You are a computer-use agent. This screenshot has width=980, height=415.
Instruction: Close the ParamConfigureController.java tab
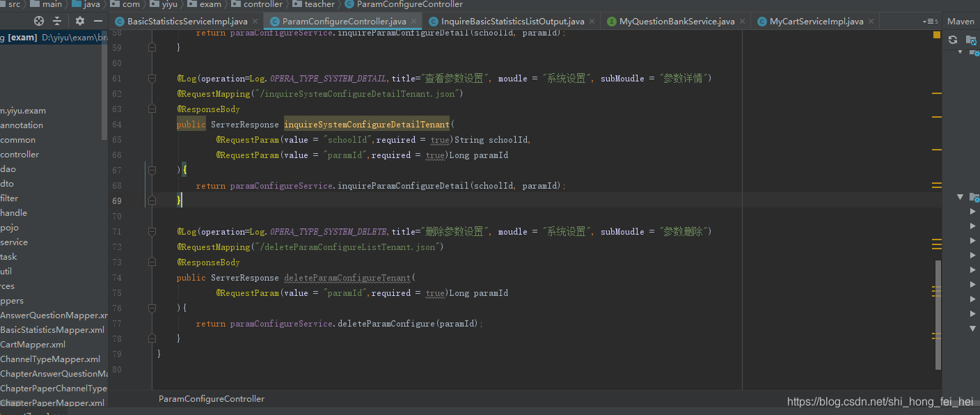click(413, 22)
